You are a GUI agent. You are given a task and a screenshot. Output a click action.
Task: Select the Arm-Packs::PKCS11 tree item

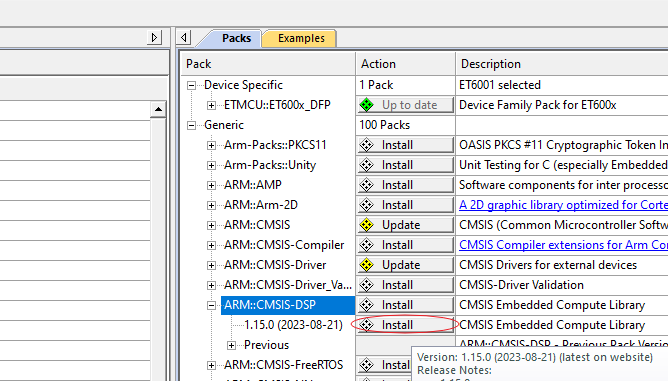click(275, 145)
